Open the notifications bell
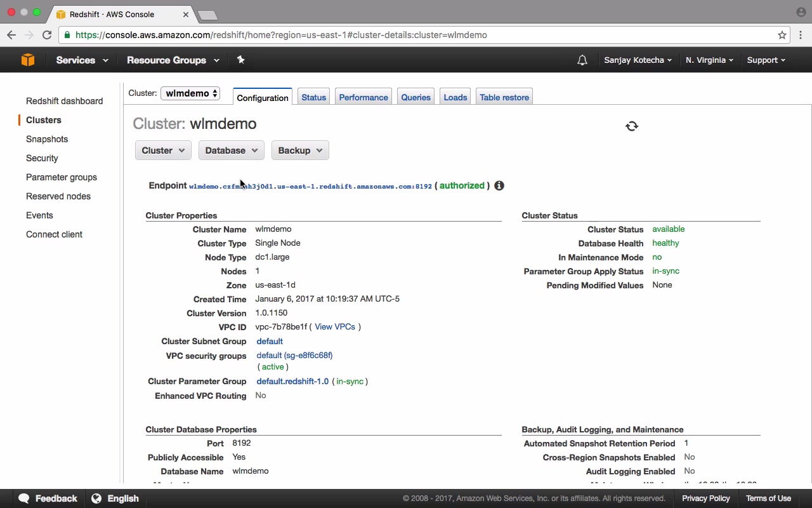Viewport: 812px width, 508px height. pos(582,60)
